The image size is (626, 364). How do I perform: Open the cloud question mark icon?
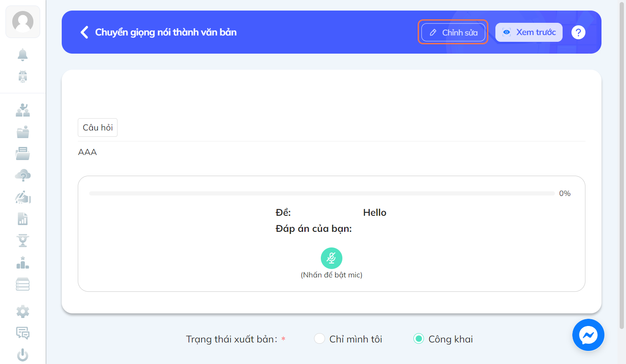pos(23,175)
